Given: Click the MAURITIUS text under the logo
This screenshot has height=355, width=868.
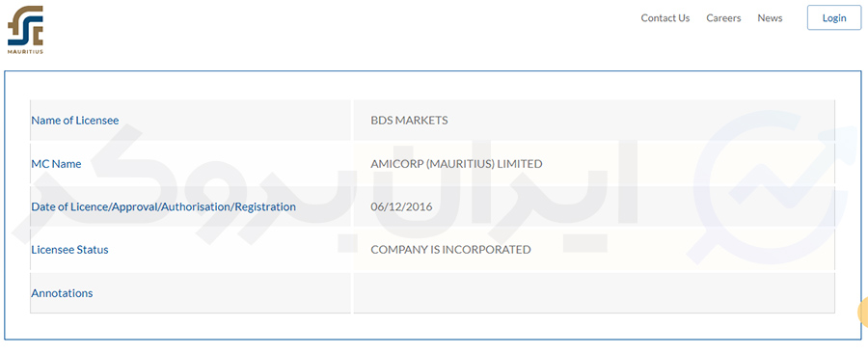Looking at the screenshot, I should coord(25,52).
